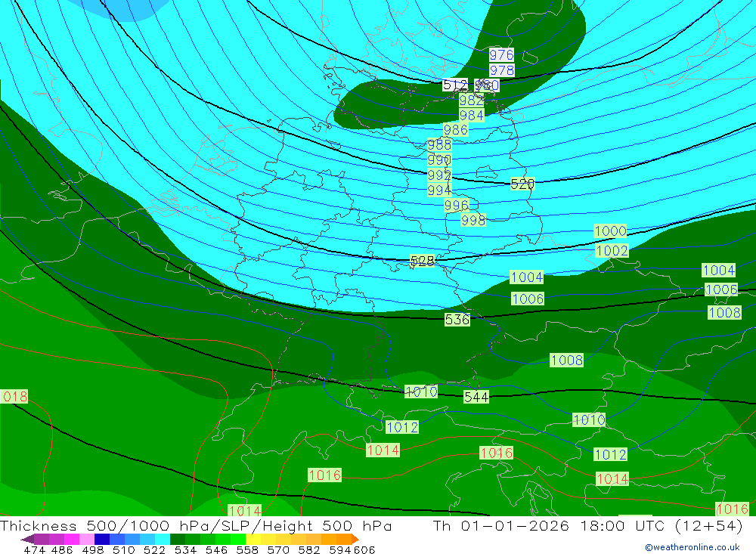Click the 996 isobar label
756x554 pixels.
pos(456,206)
